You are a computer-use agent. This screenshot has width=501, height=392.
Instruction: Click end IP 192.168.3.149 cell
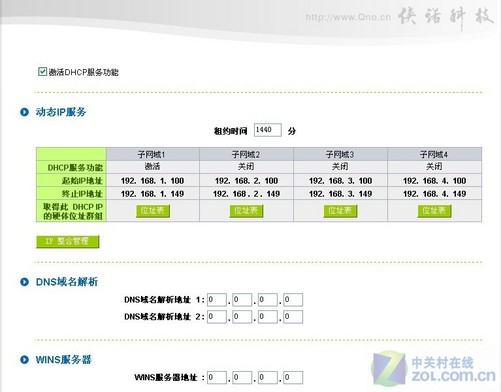[x=340, y=194]
